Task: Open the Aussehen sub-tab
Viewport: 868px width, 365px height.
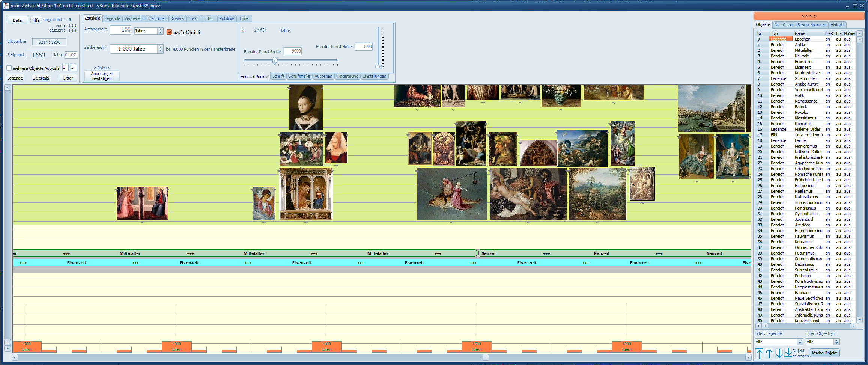Action: pyautogui.click(x=323, y=76)
